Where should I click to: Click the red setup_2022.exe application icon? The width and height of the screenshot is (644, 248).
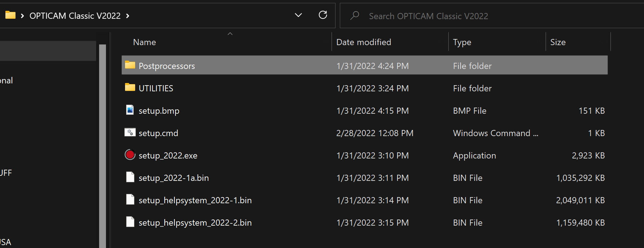click(x=130, y=155)
